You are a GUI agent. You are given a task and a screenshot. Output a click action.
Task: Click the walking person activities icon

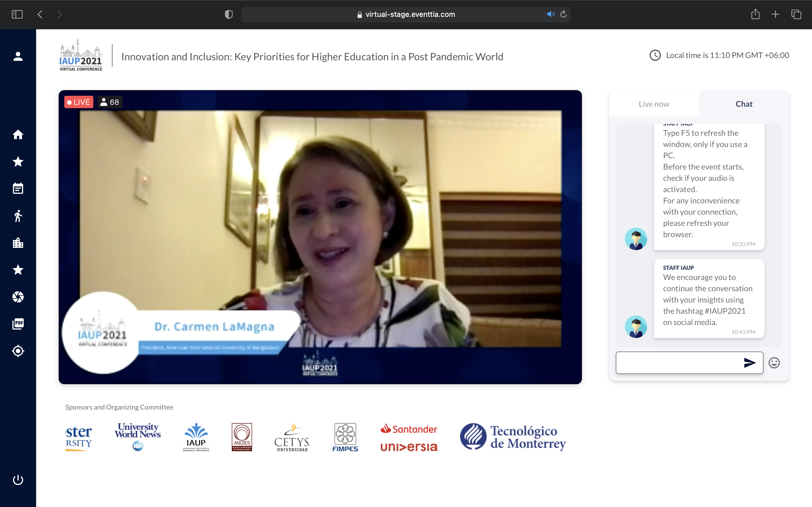(18, 216)
